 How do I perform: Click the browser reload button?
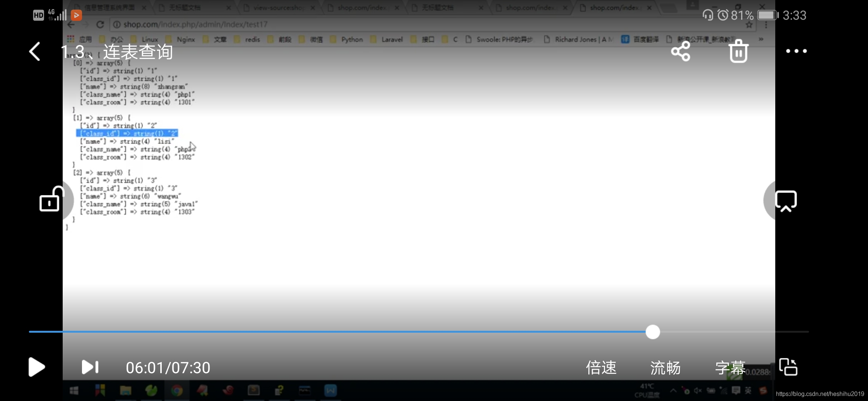[100, 25]
